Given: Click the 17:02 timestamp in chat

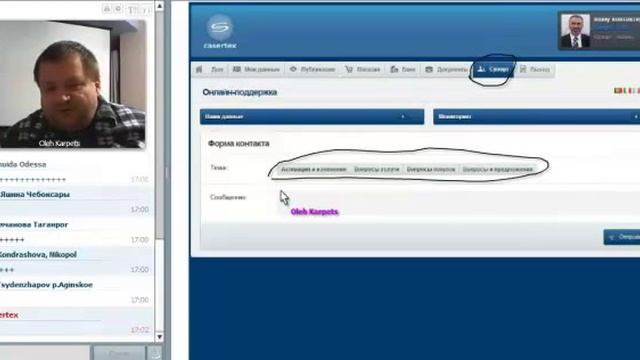Looking at the screenshot, I should tap(140, 330).
